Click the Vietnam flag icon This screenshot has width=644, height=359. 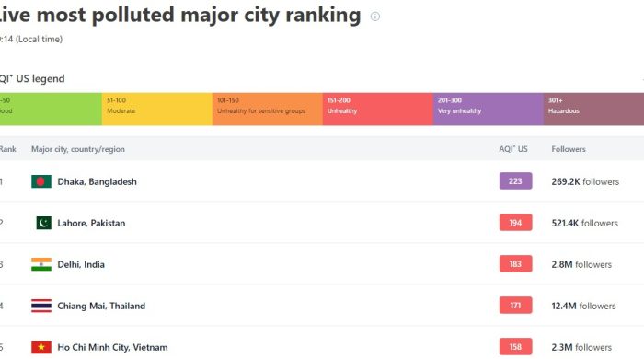click(x=41, y=348)
